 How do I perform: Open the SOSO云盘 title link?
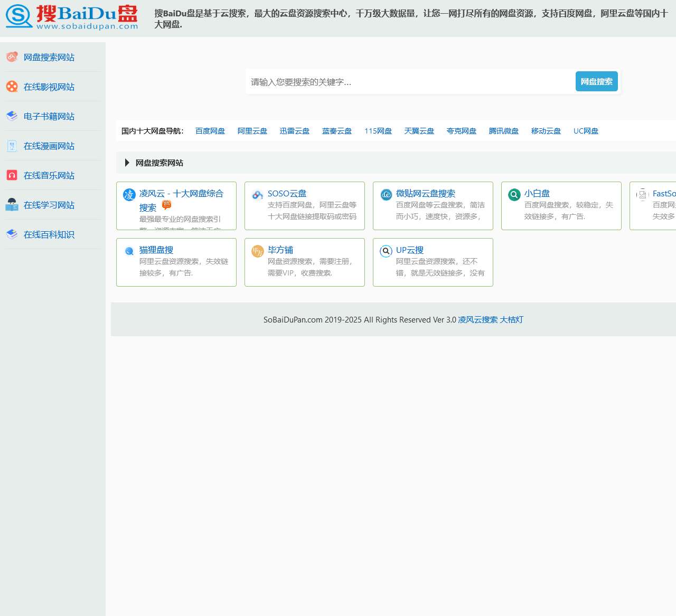coord(287,194)
